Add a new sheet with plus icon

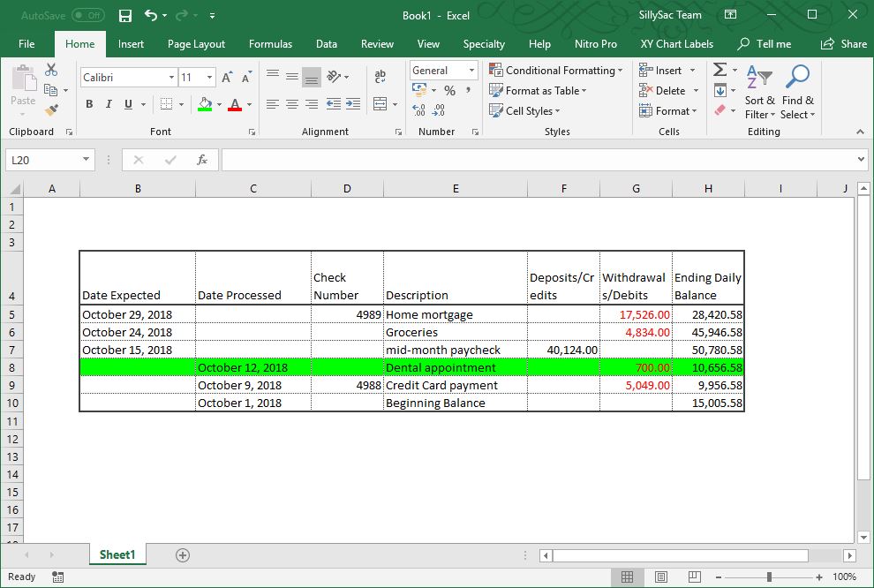tap(183, 555)
